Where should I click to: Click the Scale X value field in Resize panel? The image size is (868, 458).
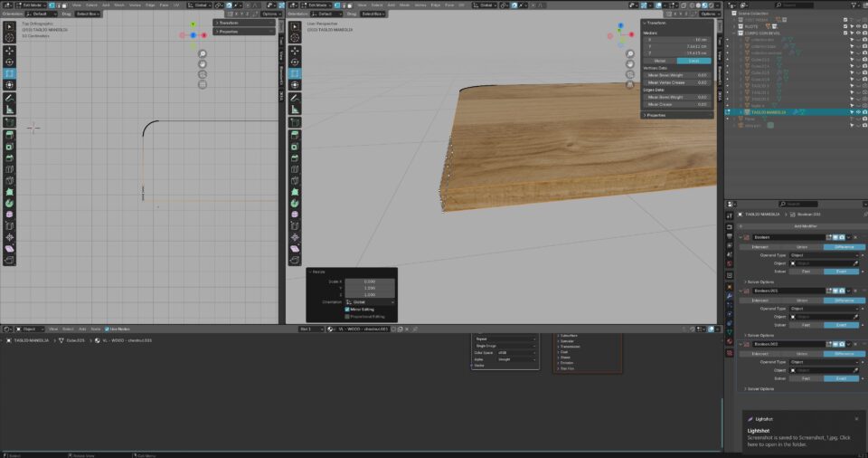[x=369, y=281]
